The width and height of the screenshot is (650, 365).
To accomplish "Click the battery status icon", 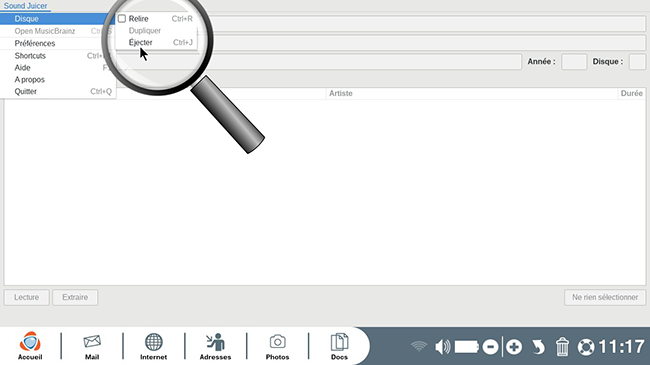I will pyautogui.click(x=467, y=346).
